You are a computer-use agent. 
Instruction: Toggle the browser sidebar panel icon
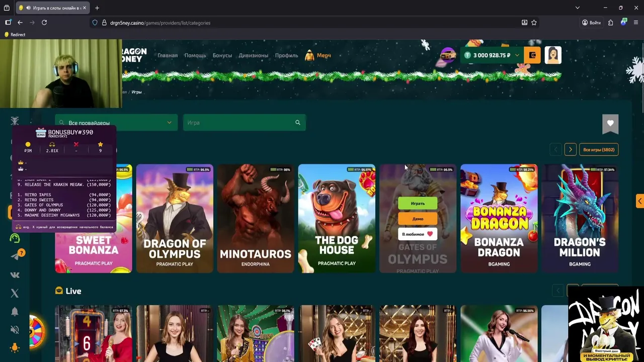(x=8, y=23)
